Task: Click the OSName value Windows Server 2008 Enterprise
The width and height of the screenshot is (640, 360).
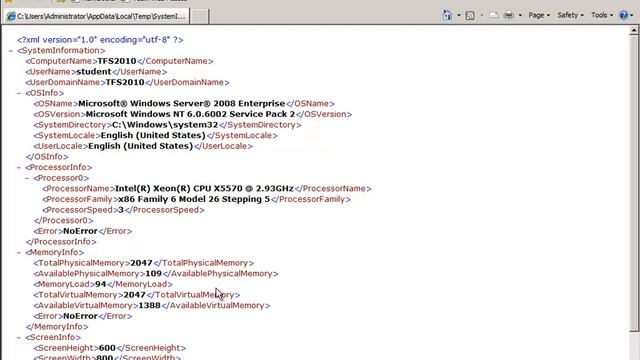Action: pos(181,103)
